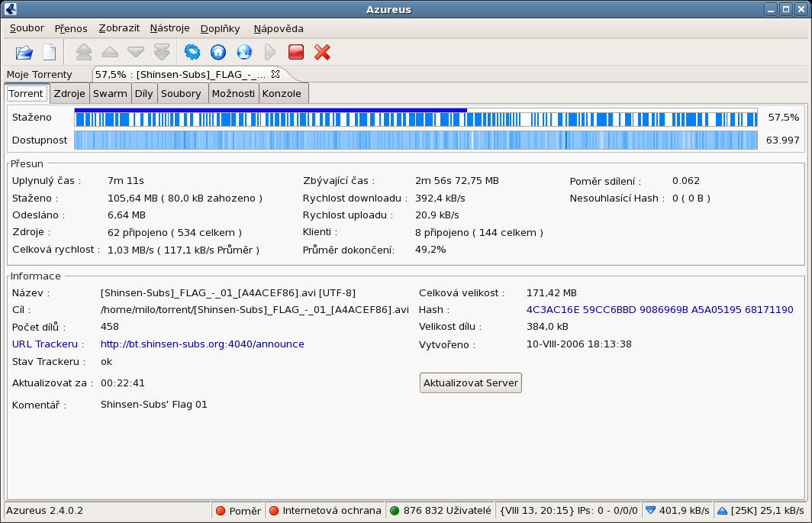Click the comment text Shinsen-Subs' Flag 01
This screenshot has width=812, height=523.
pos(154,405)
